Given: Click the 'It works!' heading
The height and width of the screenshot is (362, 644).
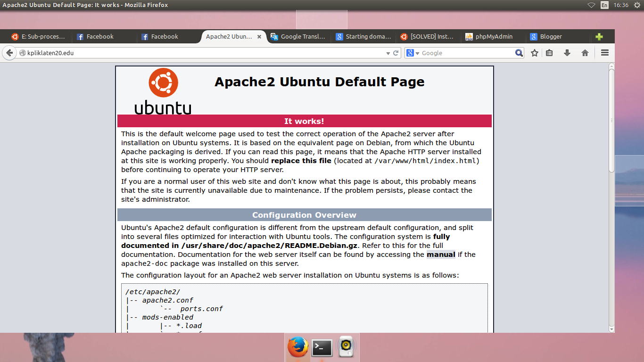Looking at the screenshot, I should click(304, 121).
